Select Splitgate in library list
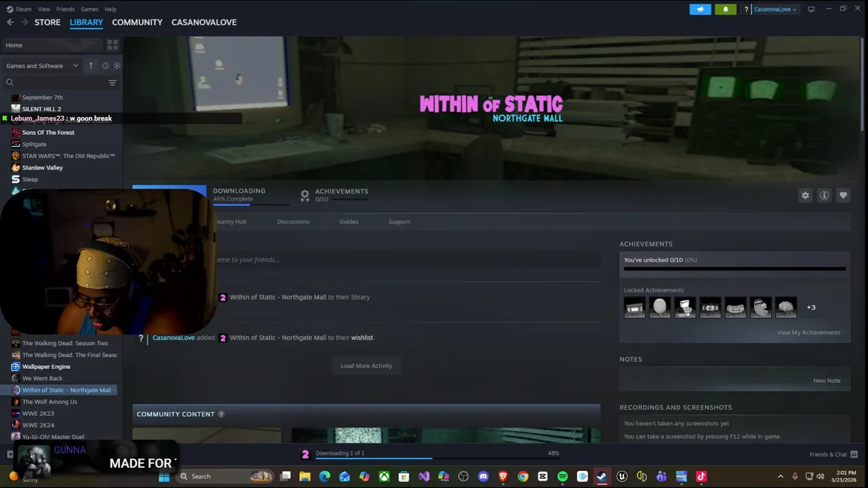This screenshot has width=868, height=488. click(x=34, y=144)
